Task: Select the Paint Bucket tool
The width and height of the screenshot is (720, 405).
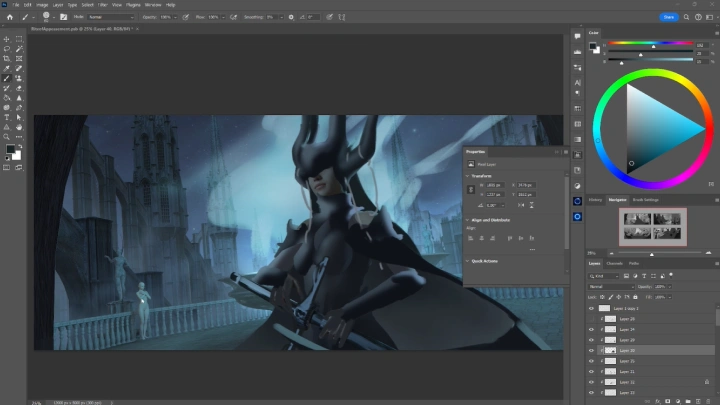Action: pos(6,98)
